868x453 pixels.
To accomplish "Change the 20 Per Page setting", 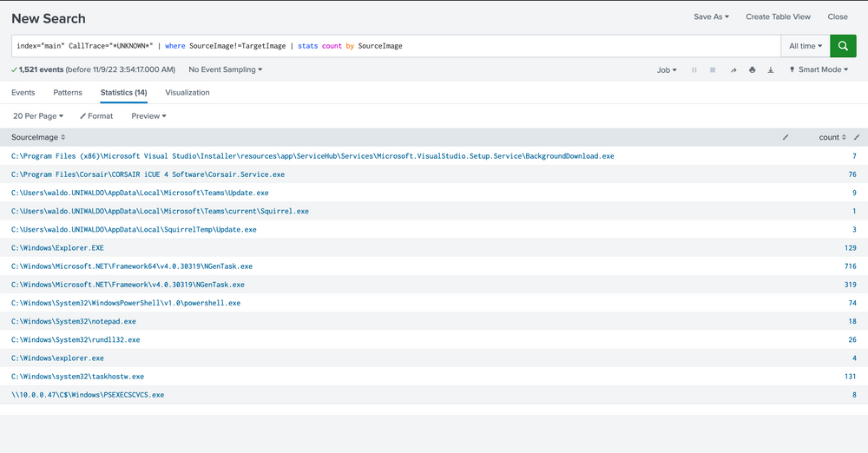I will [x=37, y=115].
